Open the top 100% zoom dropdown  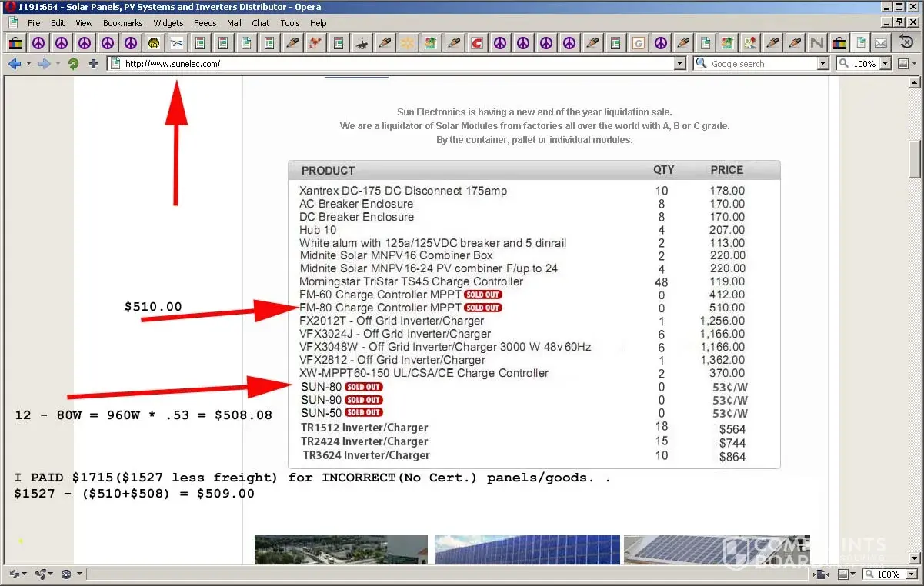coord(885,64)
